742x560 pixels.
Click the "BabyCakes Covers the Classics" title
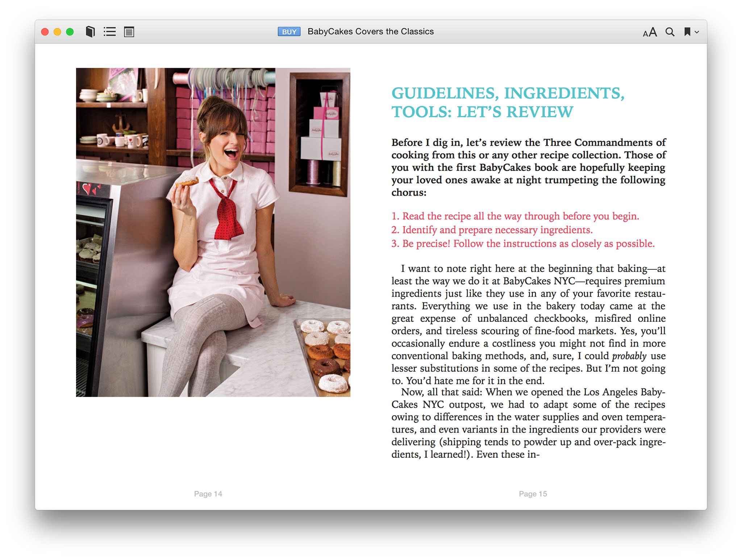click(x=371, y=32)
